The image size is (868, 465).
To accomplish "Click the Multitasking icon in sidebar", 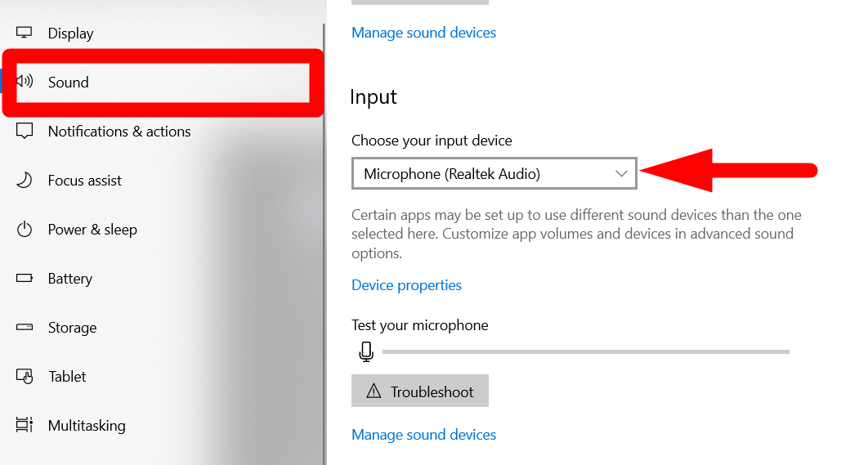I will coord(25,425).
